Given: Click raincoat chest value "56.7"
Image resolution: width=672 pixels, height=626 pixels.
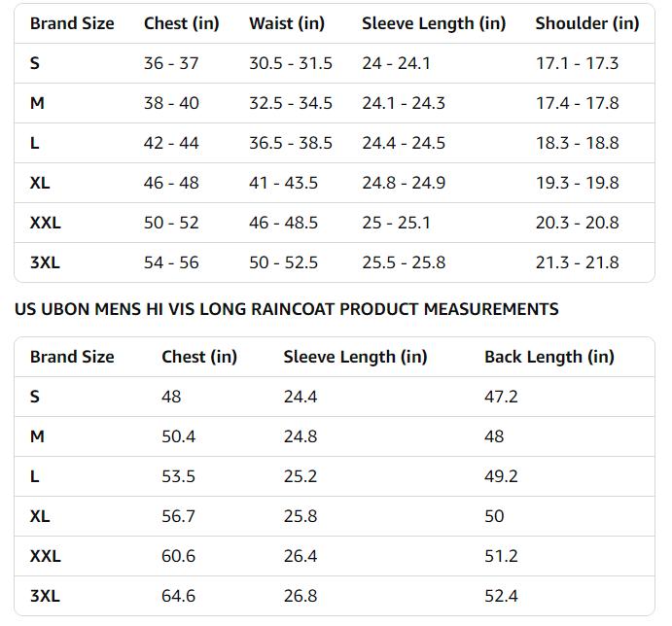Looking at the screenshot, I should (x=178, y=516).
